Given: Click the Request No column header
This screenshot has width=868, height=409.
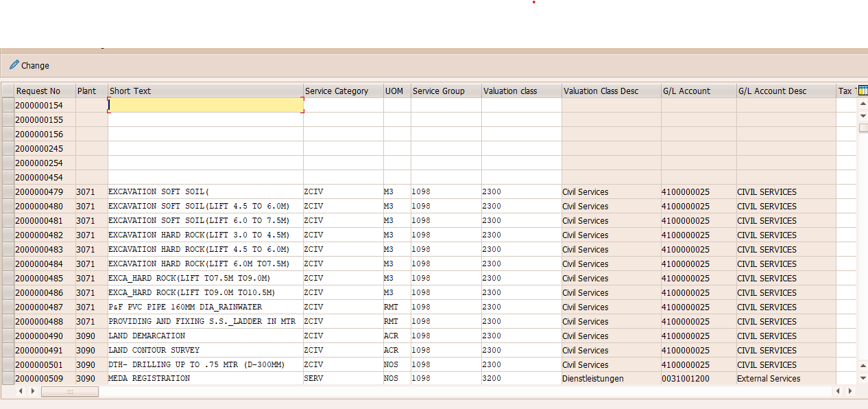Looking at the screenshot, I should pyautogui.click(x=45, y=91).
